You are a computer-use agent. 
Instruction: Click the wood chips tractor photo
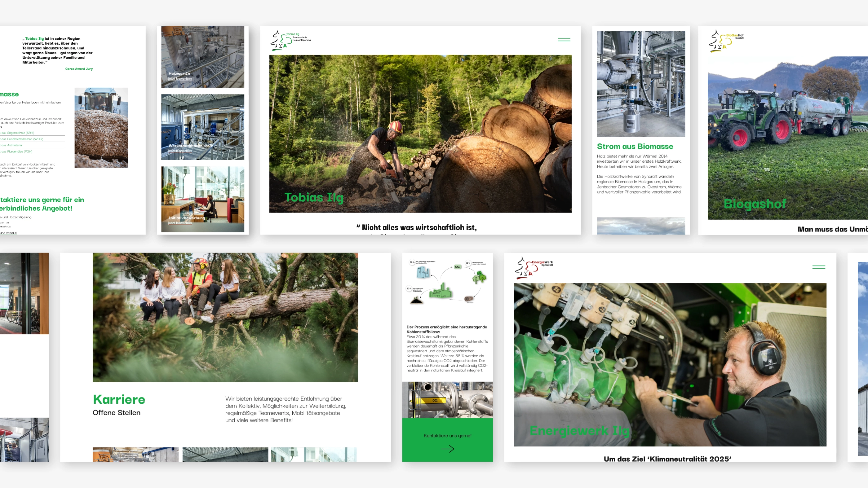coord(101,128)
